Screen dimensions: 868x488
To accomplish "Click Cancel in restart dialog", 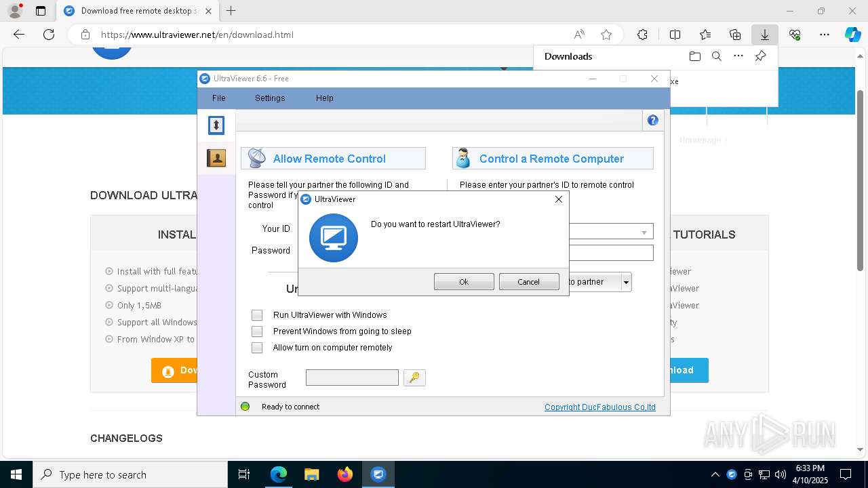I will coord(529,282).
